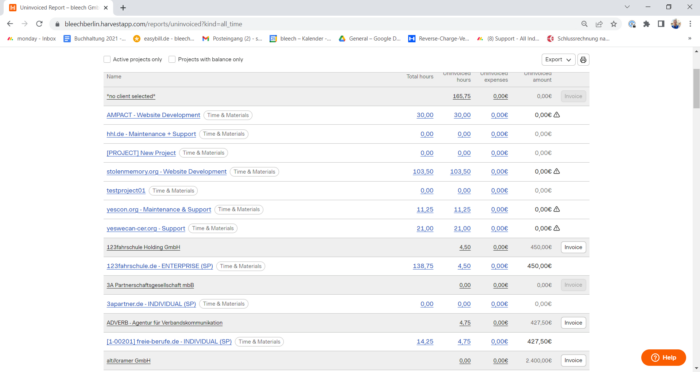Click warning icon on yescon.org row
The height and width of the screenshot is (372, 700).
[557, 209]
